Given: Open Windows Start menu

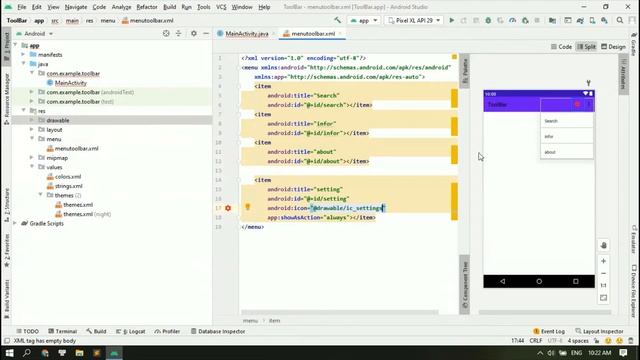Looking at the screenshot, I should (x=9, y=353).
